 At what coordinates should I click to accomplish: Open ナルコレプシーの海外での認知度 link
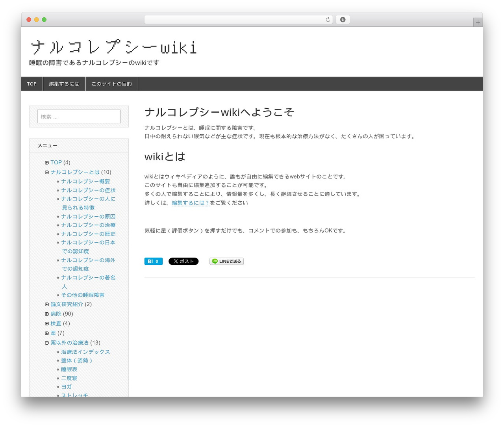click(88, 264)
